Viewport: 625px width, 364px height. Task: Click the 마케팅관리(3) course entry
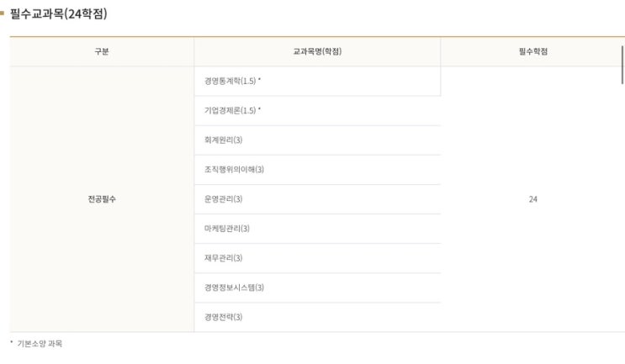tap(226, 229)
